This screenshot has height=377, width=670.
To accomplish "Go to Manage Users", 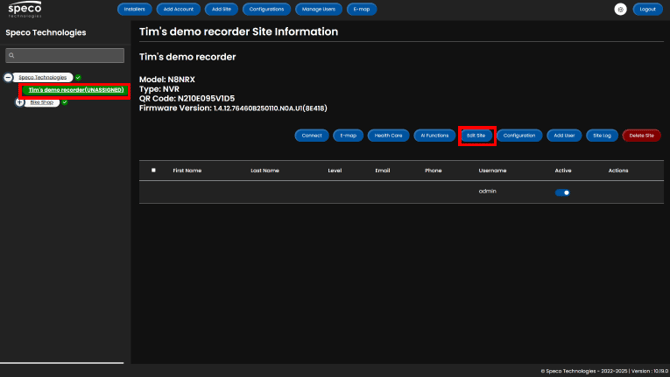I will pos(318,9).
